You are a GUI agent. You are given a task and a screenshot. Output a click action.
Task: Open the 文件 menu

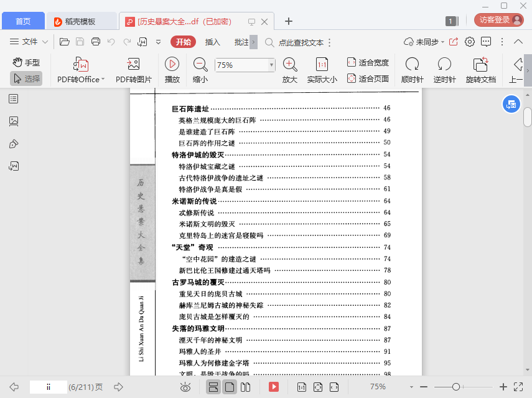(29, 42)
